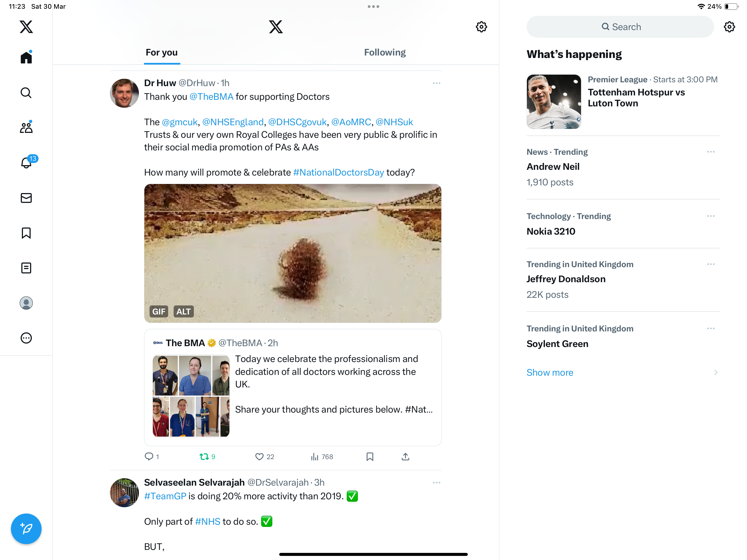
Task: Open the @NHSuk mention link
Action: click(x=394, y=122)
